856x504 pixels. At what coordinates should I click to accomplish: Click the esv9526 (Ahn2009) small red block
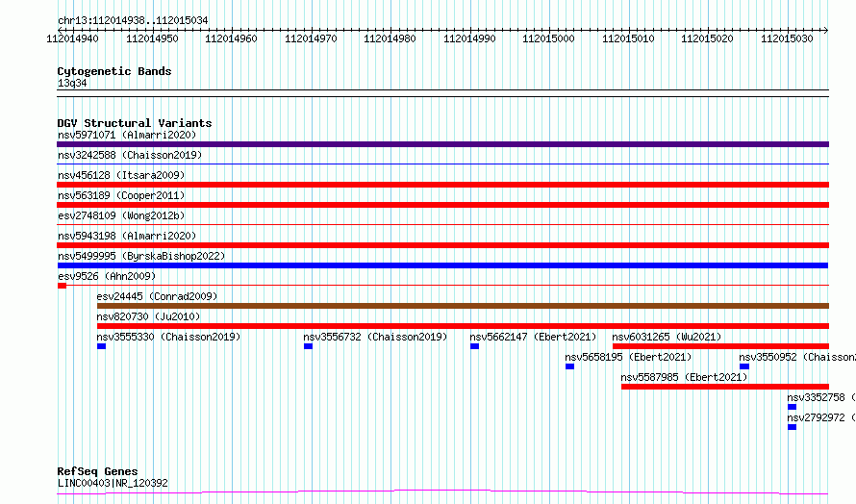62,286
